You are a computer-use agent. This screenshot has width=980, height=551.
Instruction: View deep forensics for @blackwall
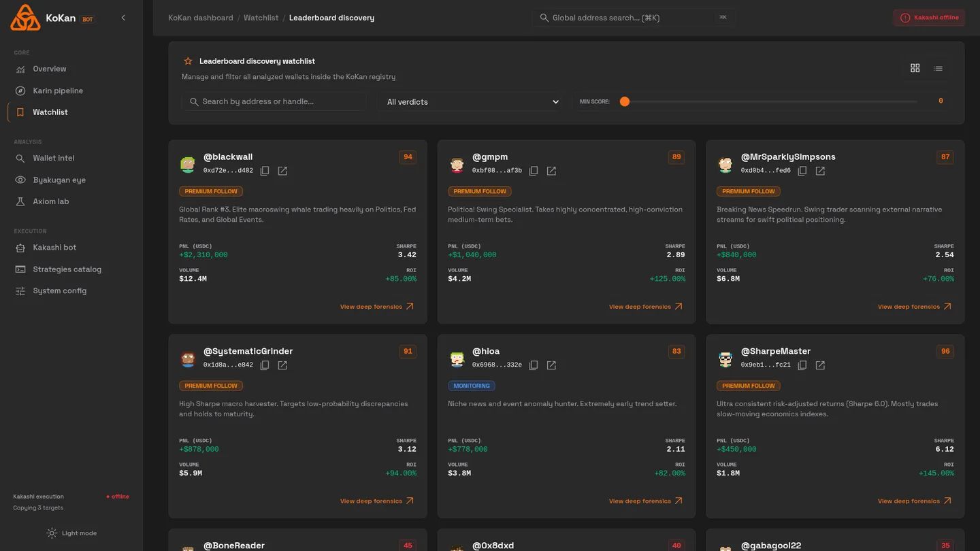click(377, 307)
